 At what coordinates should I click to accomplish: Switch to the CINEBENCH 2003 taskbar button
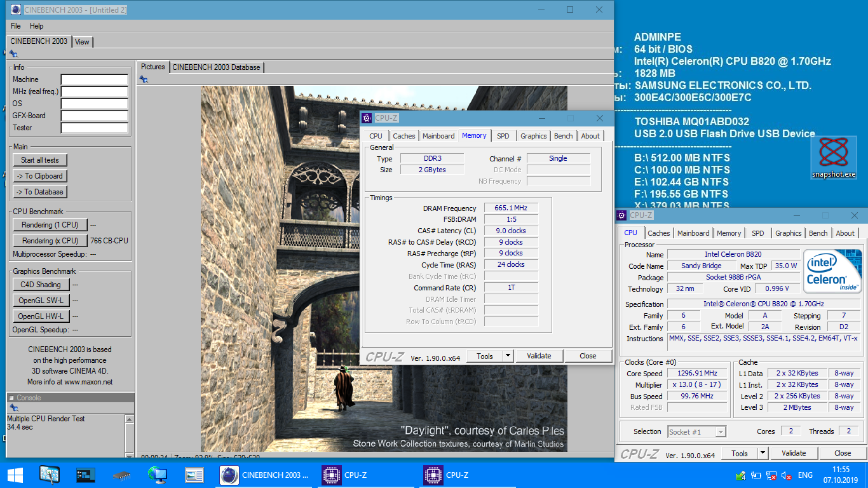(264, 475)
